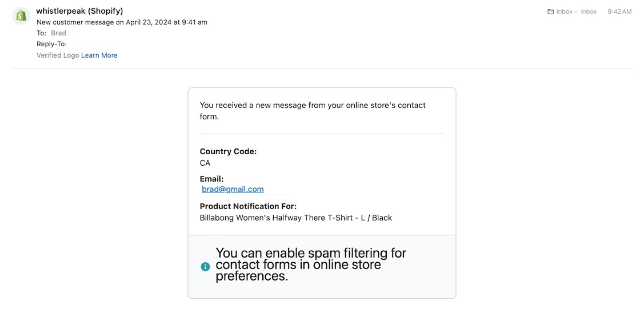Click the Verified Logo text
This screenshot has width=644, height=325.
coord(57,55)
